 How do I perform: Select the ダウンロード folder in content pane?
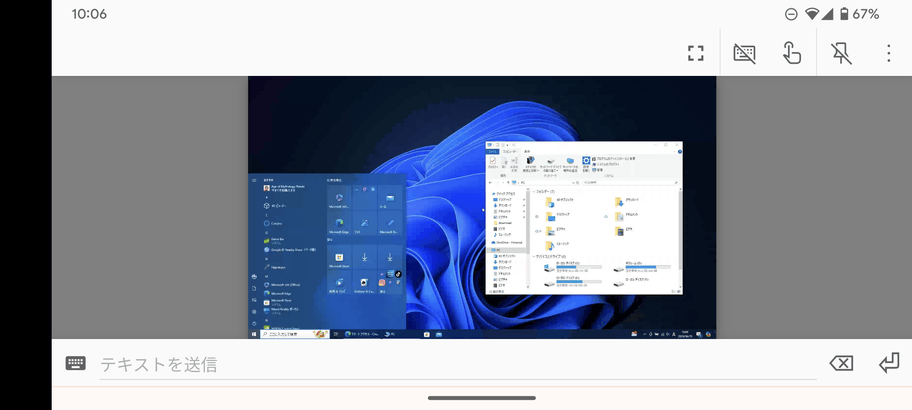[x=628, y=202]
